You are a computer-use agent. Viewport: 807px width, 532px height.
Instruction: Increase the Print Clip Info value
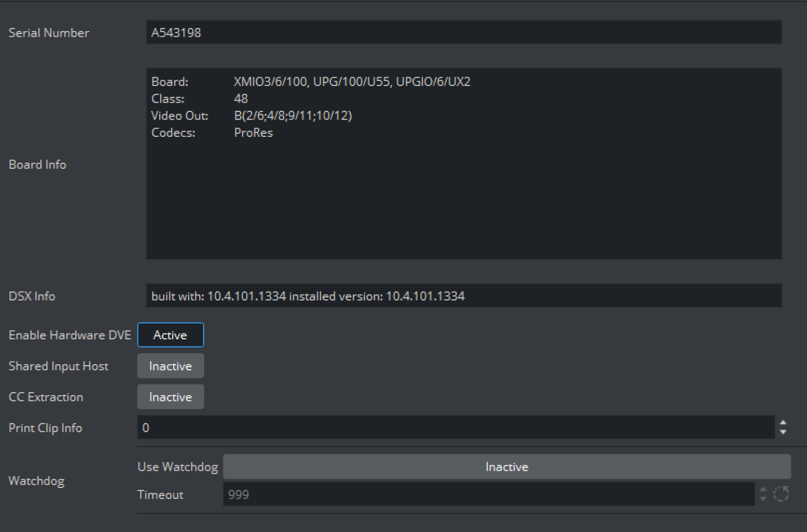point(783,423)
